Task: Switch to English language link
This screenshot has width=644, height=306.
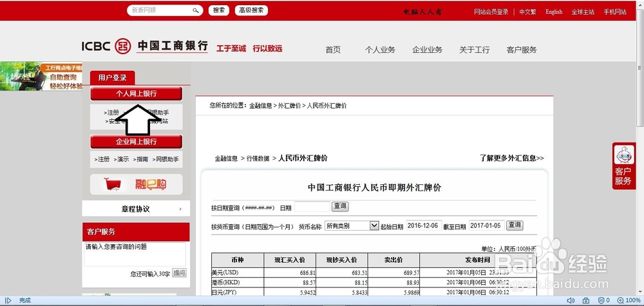Action: 554,12
